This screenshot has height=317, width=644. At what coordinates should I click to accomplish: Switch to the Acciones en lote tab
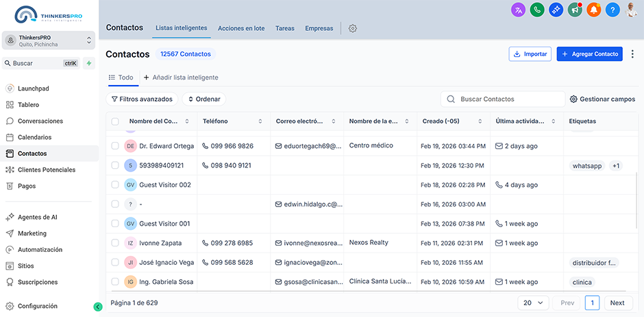tap(241, 29)
